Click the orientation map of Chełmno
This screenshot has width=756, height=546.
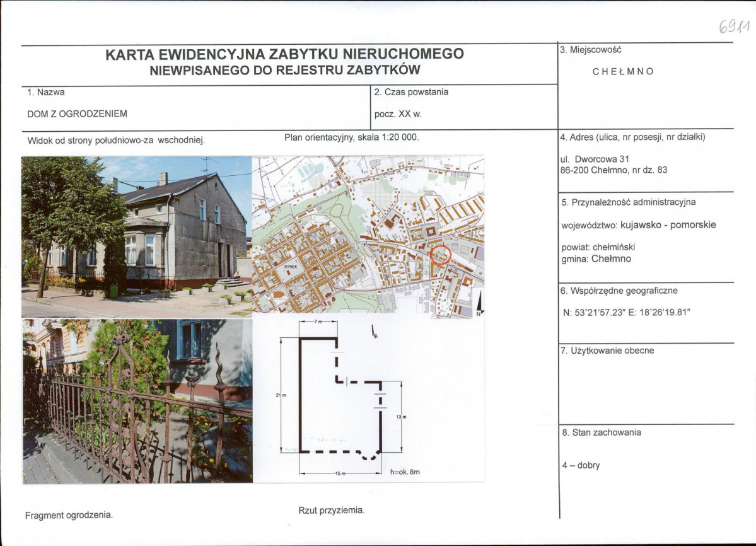coord(368,235)
